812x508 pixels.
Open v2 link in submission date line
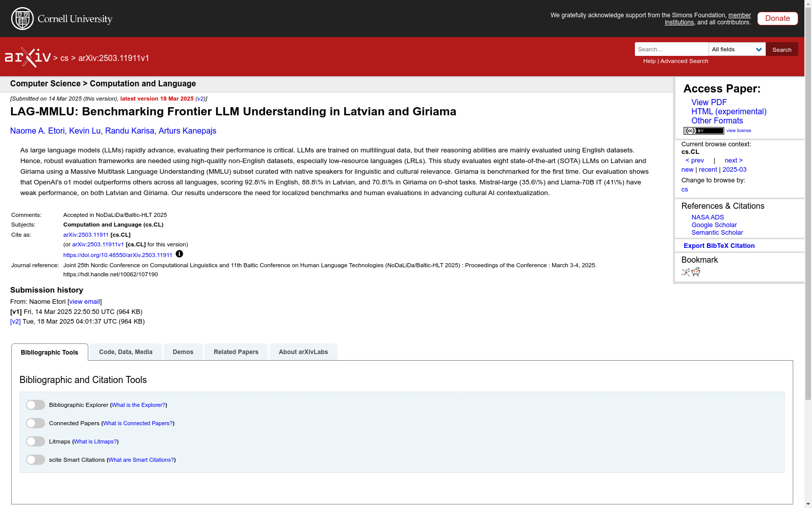click(200, 99)
